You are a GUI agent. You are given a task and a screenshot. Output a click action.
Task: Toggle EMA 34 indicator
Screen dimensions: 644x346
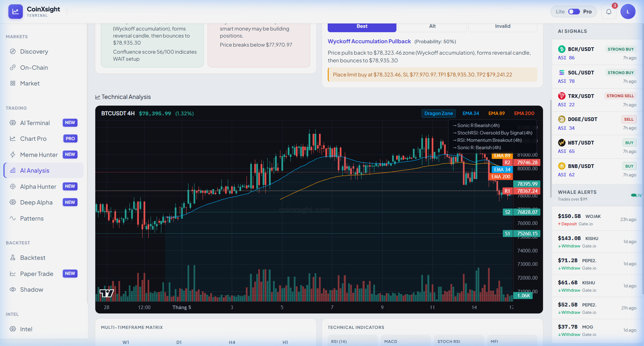(x=471, y=113)
